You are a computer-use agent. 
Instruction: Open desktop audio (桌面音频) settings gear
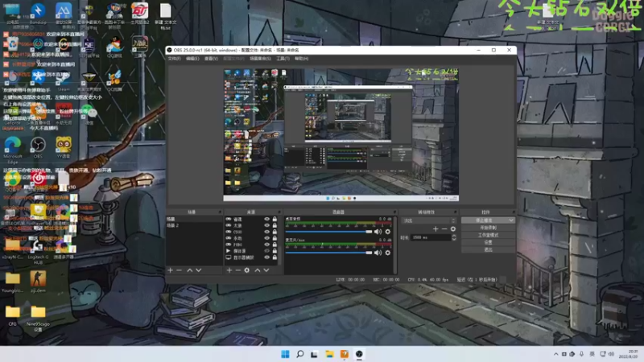(x=387, y=232)
